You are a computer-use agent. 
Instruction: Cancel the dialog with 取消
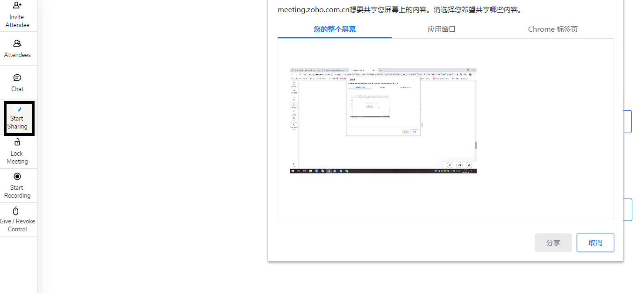[595, 242]
